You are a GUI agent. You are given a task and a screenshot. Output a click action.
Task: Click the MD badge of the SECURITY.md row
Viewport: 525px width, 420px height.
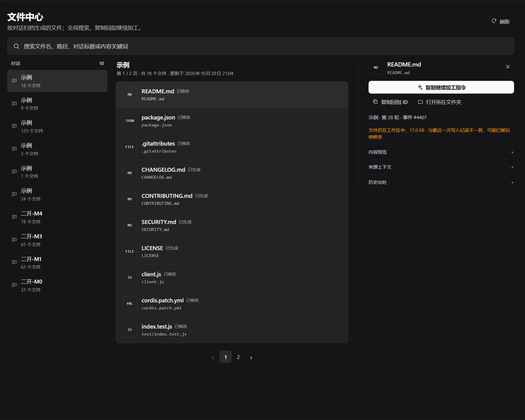(x=130, y=225)
